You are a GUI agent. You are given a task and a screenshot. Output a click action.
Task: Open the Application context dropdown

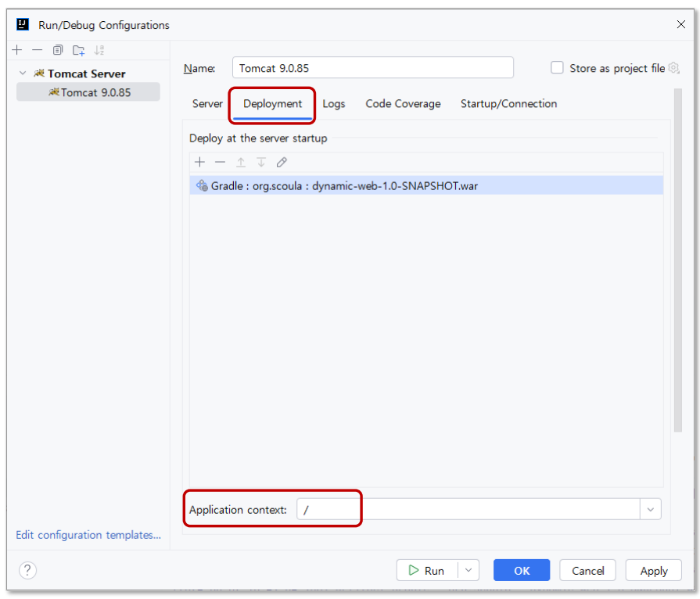click(x=651, y=509)
